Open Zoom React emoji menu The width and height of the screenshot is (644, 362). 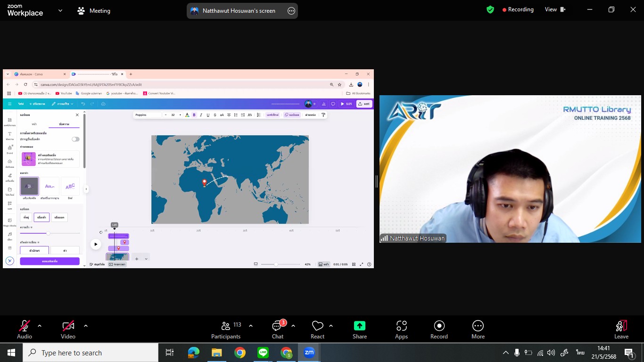pyautogui.click(x=318, y=329)
